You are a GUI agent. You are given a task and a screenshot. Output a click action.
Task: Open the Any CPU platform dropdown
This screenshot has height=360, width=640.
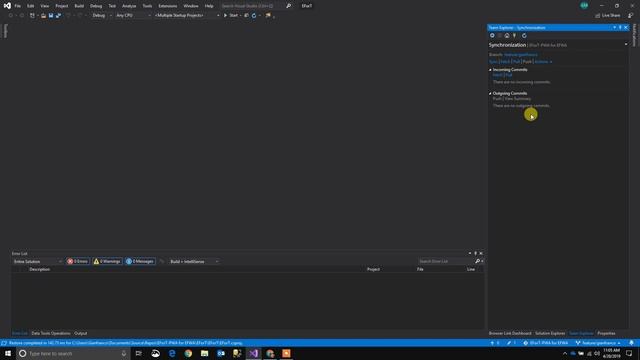tap(133, 16)
